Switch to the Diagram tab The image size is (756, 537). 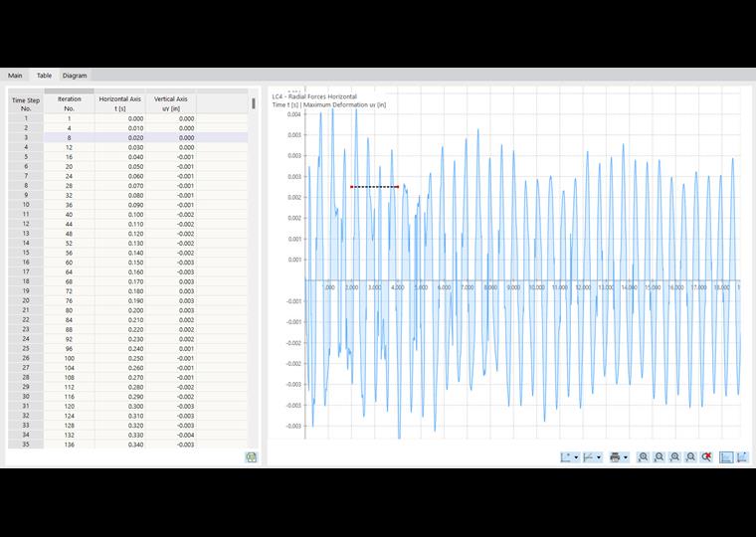75,76
